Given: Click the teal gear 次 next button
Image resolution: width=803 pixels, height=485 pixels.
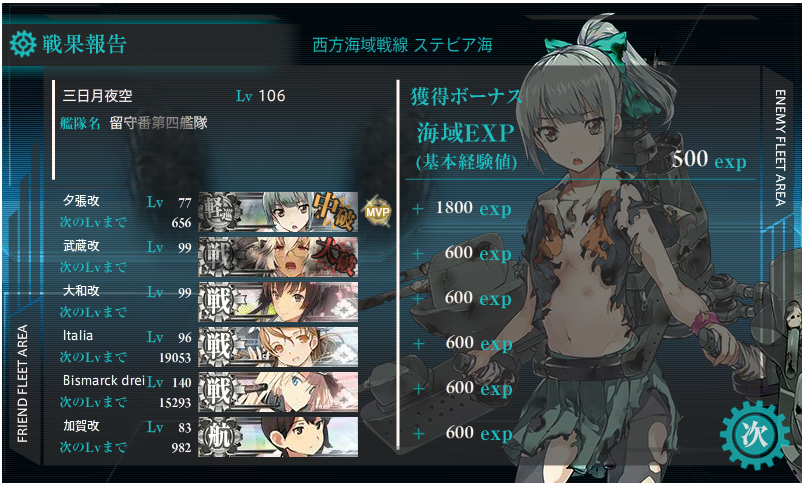Looking at the screenshot, I should tap(754, 435).
